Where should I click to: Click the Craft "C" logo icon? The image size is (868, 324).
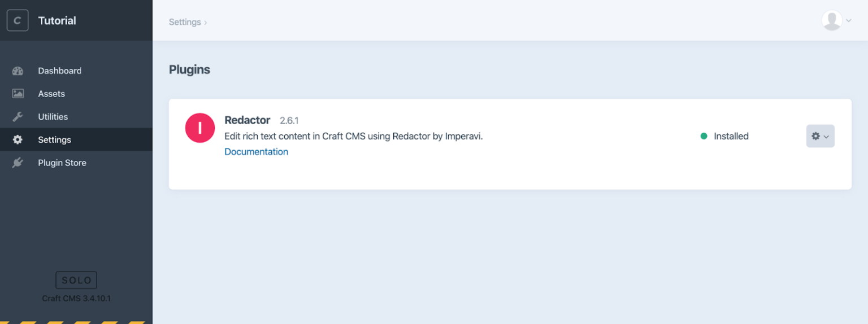click(18, 21)
